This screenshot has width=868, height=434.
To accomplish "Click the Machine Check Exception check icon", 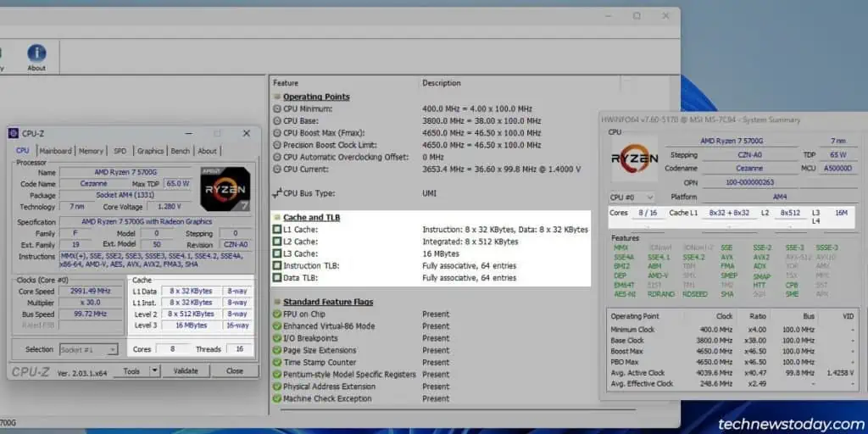I will pos(277,398).
